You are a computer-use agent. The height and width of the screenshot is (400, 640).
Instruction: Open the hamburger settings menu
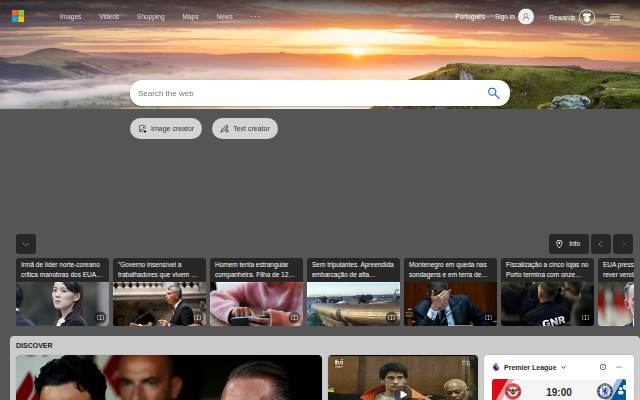[615, 17]
